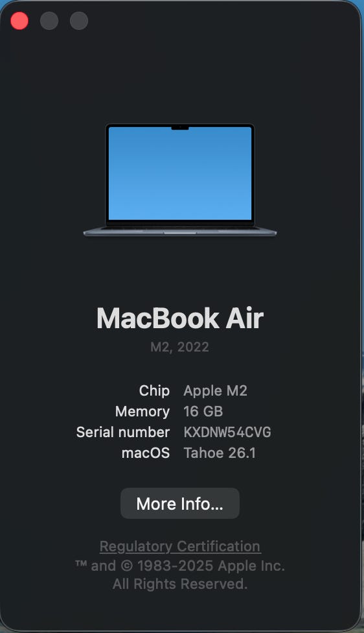This screenshot has height=633, width=364.
Task: Open the More Info... button
Action: click(180, 503)
